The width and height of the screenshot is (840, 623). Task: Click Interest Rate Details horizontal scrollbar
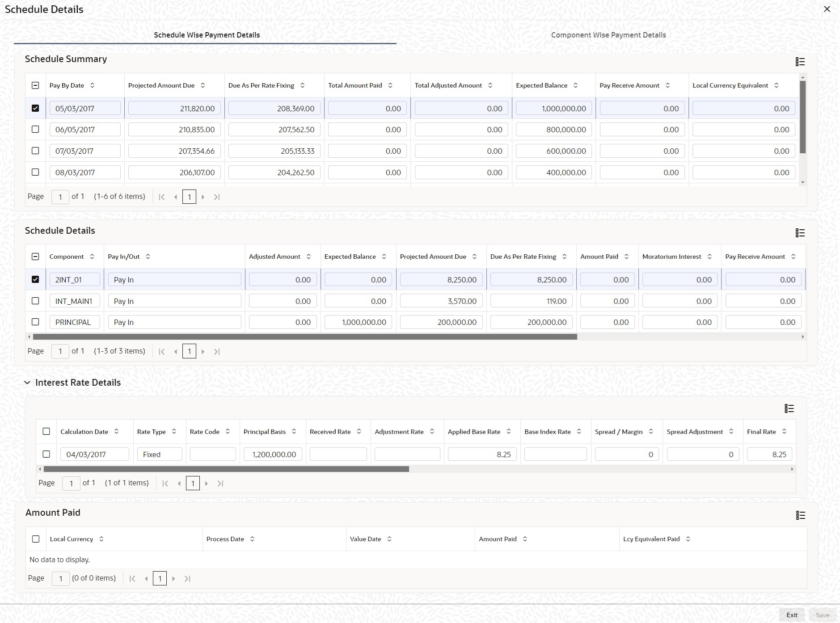[x=226, y=469]
